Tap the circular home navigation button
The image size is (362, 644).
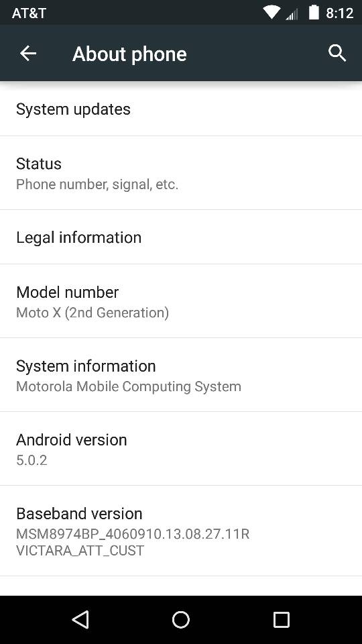181,619
